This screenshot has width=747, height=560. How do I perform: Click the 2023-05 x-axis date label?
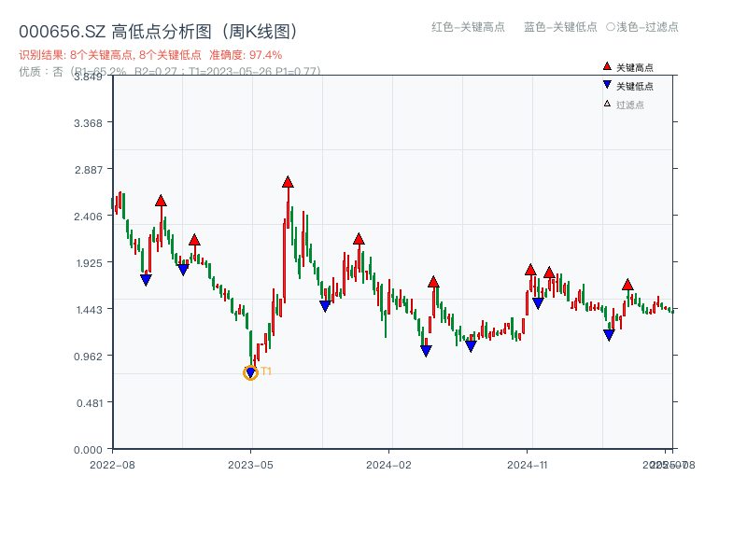pos(250,465)
